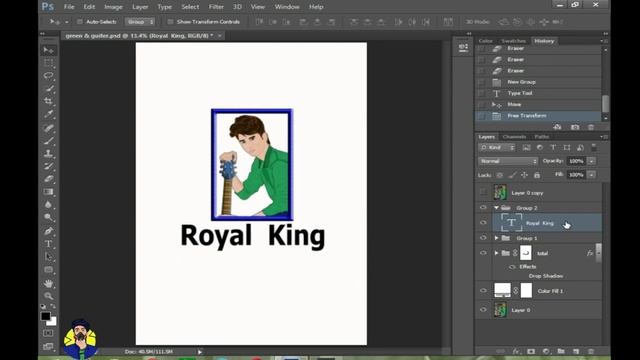Viewport: 640px width, 360px height.
Task: Select the Healing Brush tool
Action: click(49, 128)
